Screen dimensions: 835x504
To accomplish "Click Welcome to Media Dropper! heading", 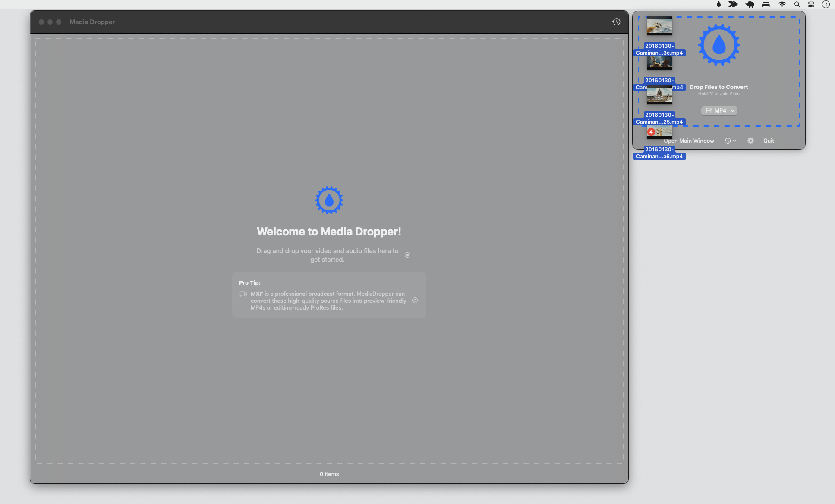I will pyautogui.click(x=329, y=232).
